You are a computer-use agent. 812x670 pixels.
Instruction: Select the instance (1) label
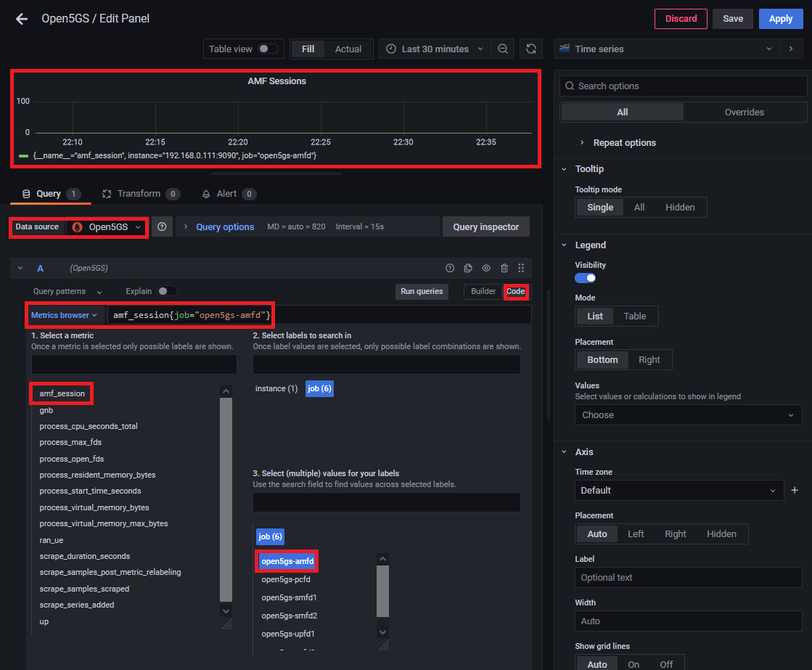(x=276, y=388)
